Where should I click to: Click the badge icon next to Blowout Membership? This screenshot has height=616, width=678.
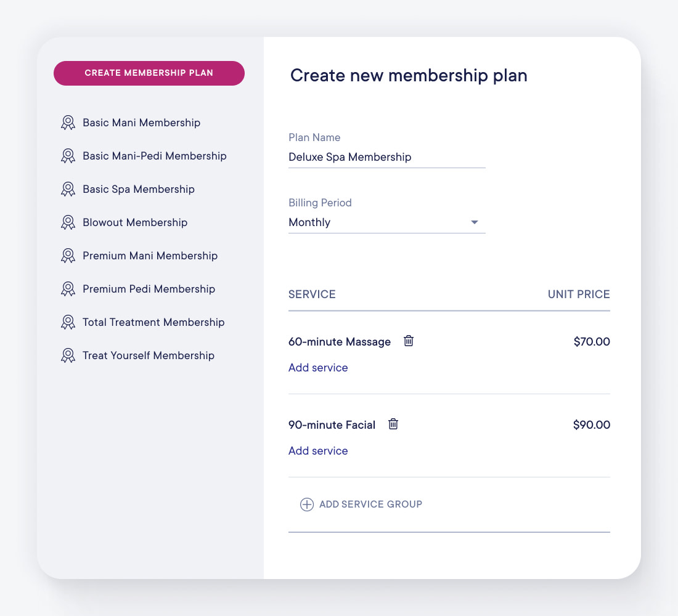[x=68, y=222]
